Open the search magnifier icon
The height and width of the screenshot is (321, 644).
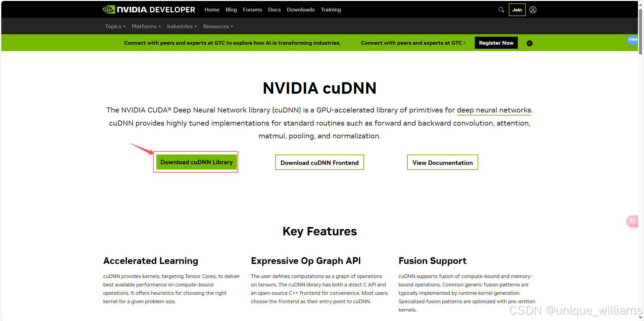(x=501, y=10)
